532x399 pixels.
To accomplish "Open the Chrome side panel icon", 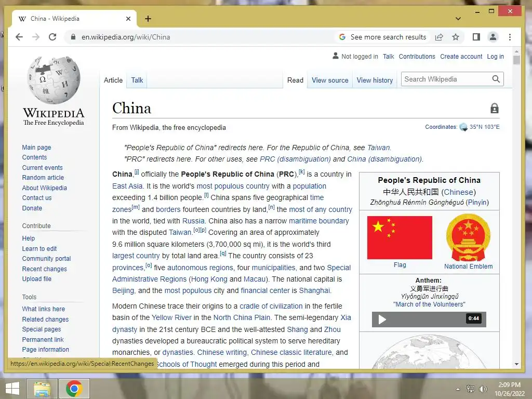I will pyautogui.click(x=476, y=37).
